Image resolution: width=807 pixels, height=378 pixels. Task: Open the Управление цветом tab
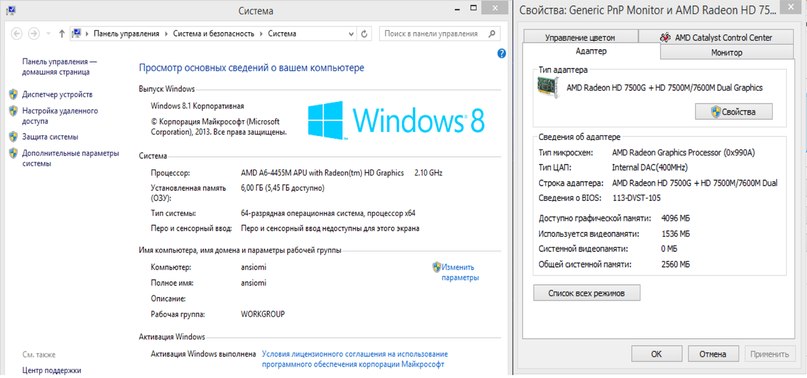pos(580,38)
